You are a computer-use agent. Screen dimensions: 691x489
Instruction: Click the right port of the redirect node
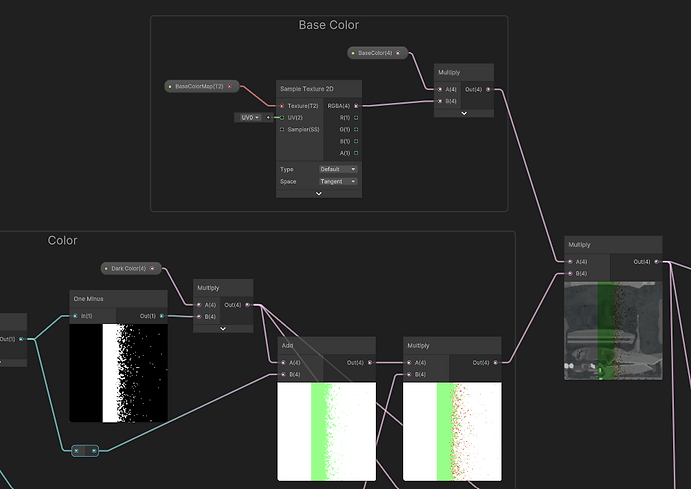(93, 451)
